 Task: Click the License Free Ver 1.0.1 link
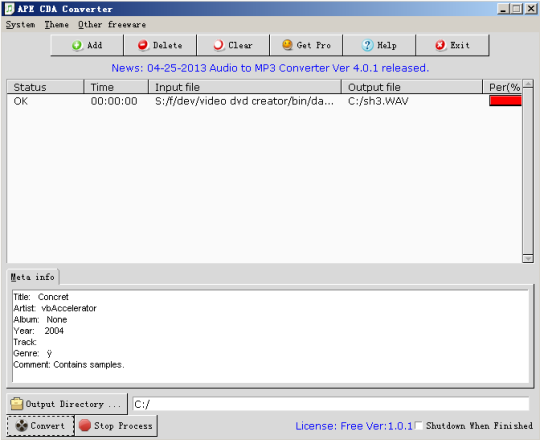coord(354,426)
